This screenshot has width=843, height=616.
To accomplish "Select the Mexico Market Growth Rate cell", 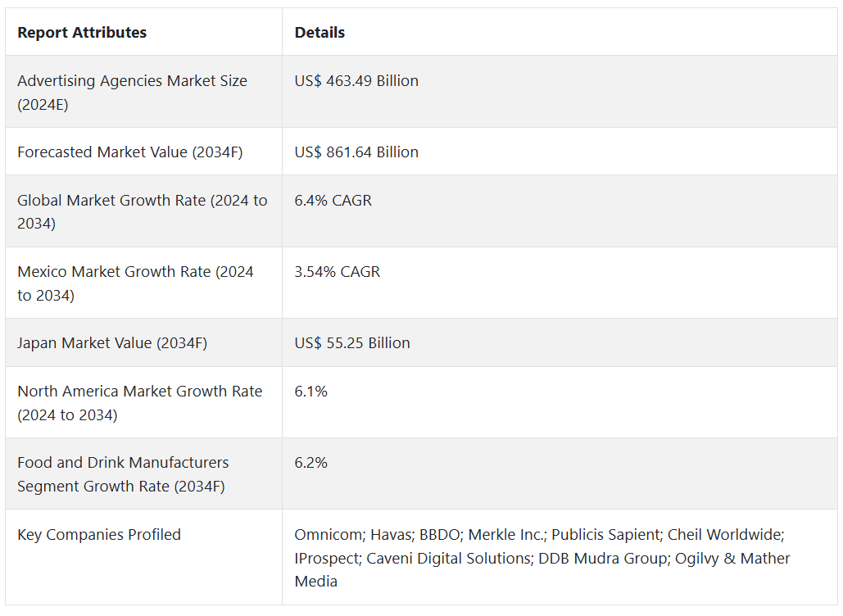I will point(135,283).
